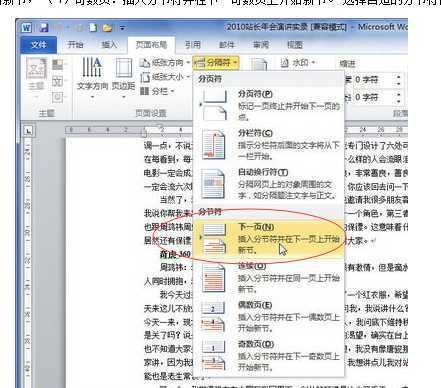The height and width of the screenshot is (388, 441).
Task: Open the 主题 themes gallery button
Action: click(x=36, y=78)
